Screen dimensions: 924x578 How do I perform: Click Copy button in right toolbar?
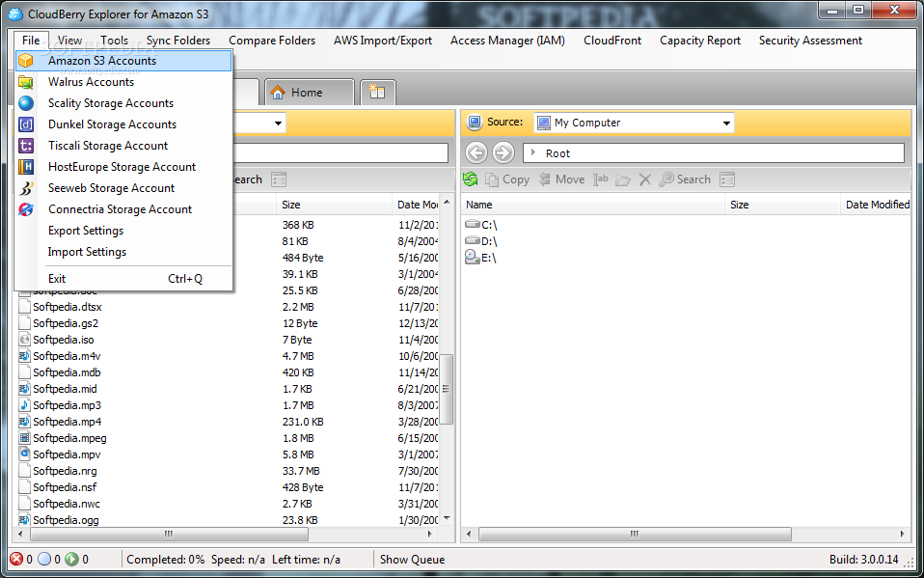(x=507, y=179)
